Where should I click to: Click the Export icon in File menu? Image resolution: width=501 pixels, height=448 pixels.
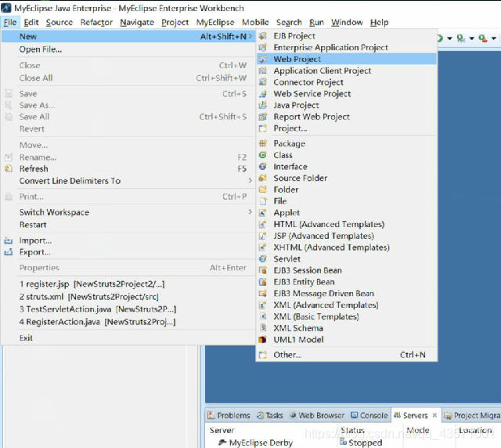click(9, 252)
